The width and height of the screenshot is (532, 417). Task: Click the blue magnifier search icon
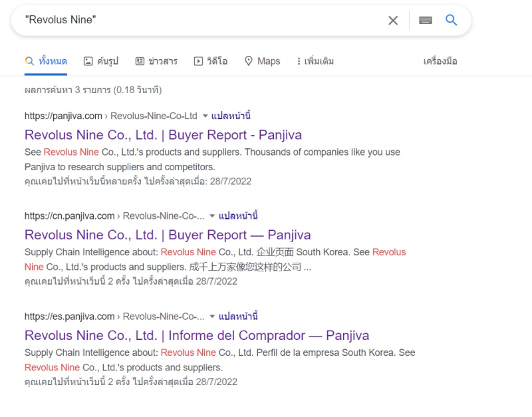[x=452, y=20]
